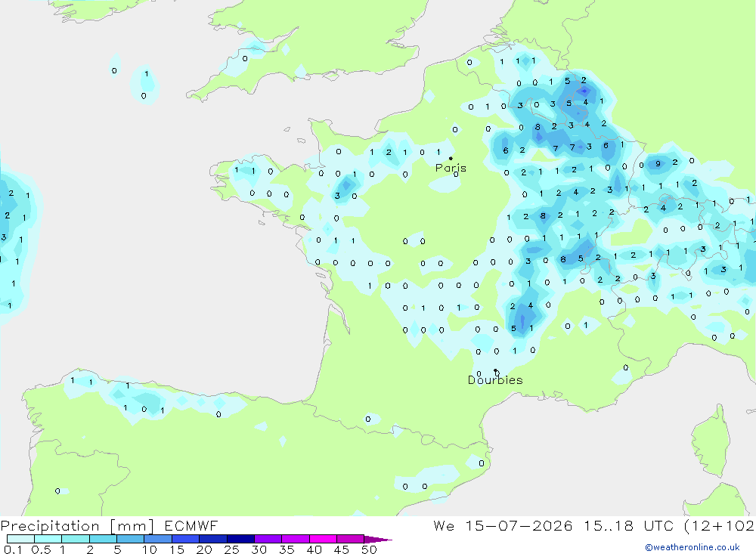
Task: Select the 10–15 mm legend swatch
Action: [158, 539]
